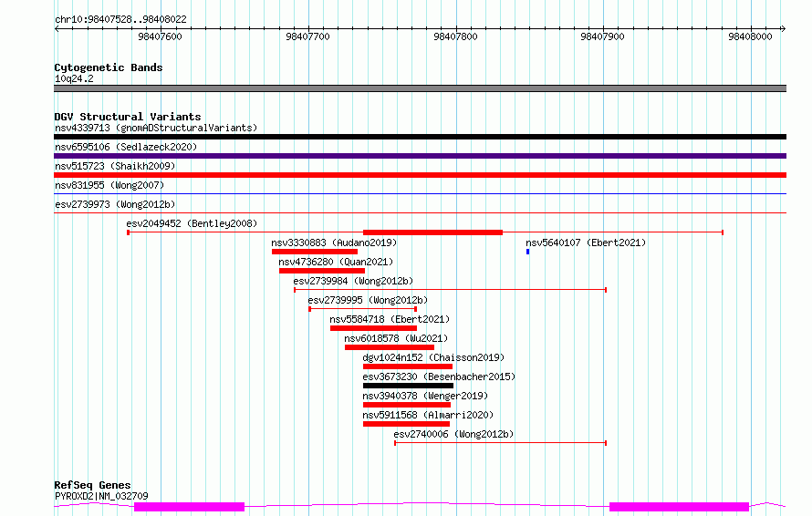The image size is (812, 516).
Task: Select the red dgv1024n152 variant bar
Action: (x=408, y=366)
